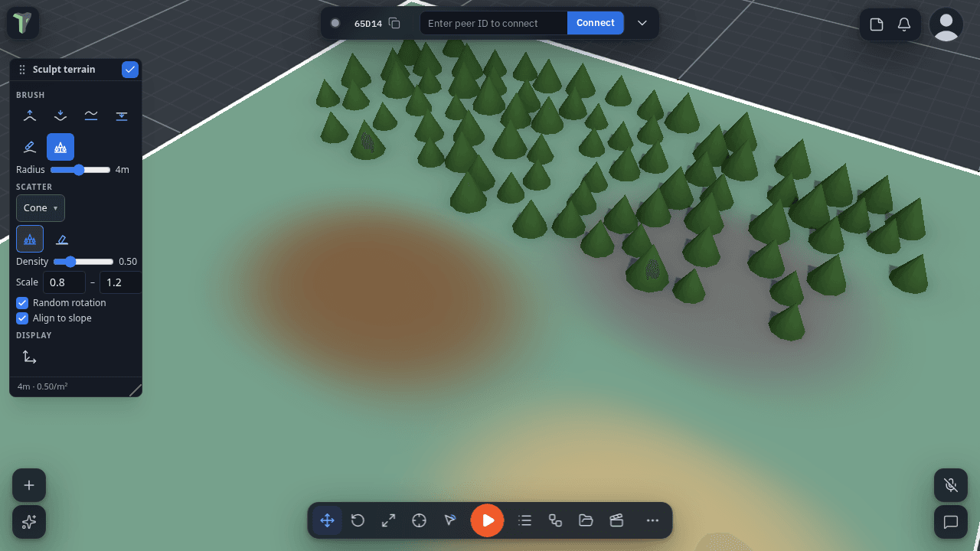
Task: Select the raise terrain brush
Action: (30, 116)
